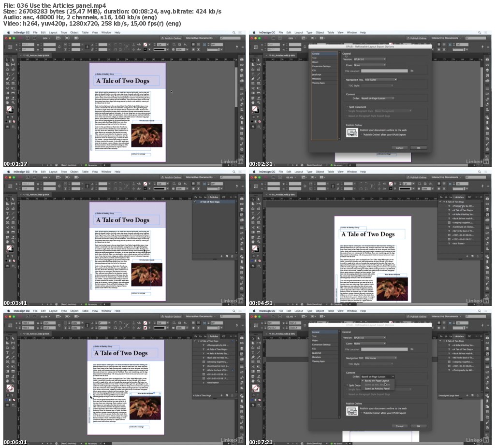In the 00:01:17 frame, click the Spotlight search icon
The image size is (495, 448).
coord(234,32)
